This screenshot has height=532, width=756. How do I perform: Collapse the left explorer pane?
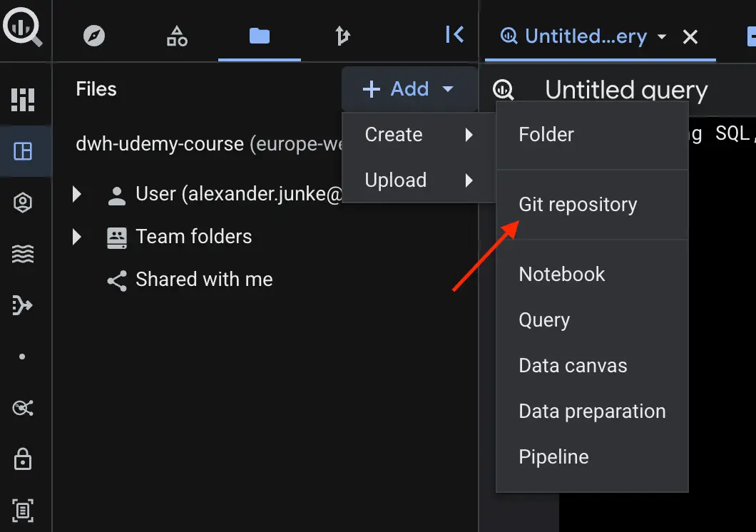tap(454, 35)
